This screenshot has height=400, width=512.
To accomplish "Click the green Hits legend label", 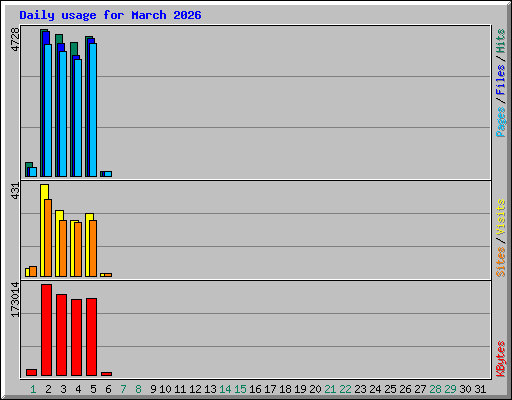I will coord(501,41).
